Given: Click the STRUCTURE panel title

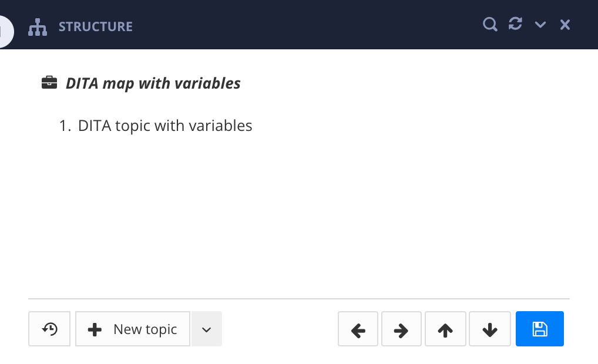Looking at the screenshot, I should (x=95, y=26).
